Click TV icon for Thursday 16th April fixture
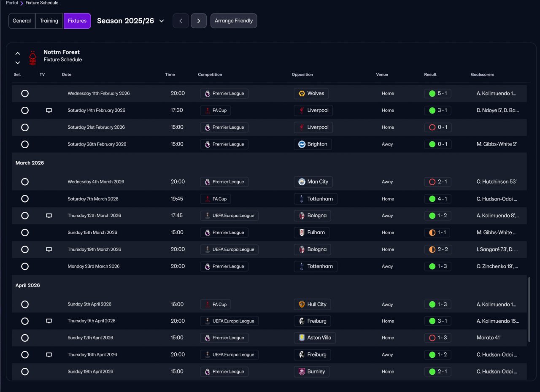This screenshot has width=540, height=392. pos(49,355)
